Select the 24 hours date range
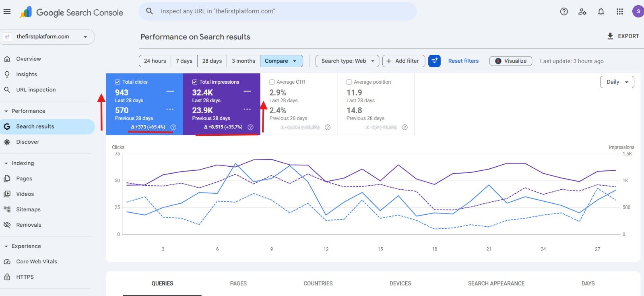Viewport: 644px width, 296px height. [155, 61]
